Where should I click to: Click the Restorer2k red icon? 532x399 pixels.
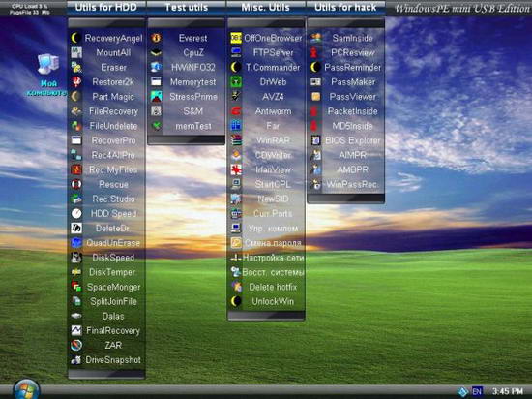click(76, 81)
